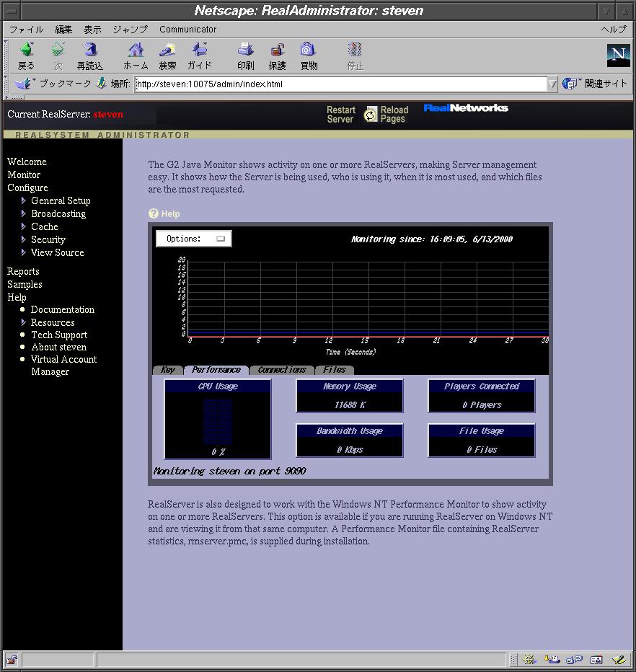Open the Files tab in monitor
The height and width of the screenshot is (672, 636).
335,370
